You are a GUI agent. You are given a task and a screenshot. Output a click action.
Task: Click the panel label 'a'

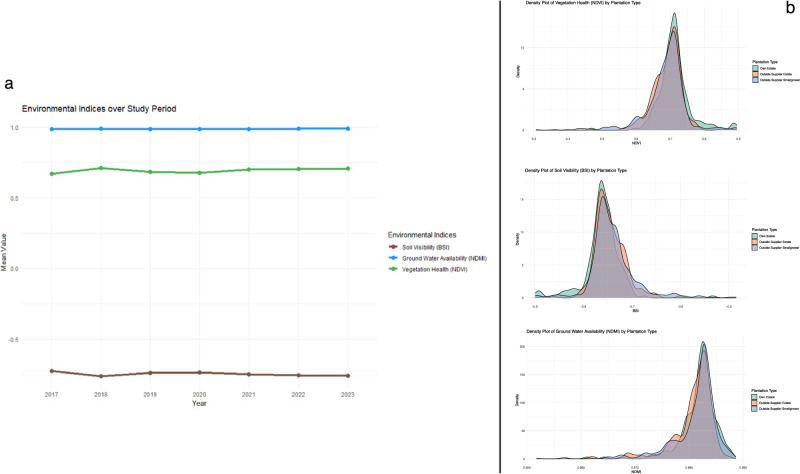(9, 84)
